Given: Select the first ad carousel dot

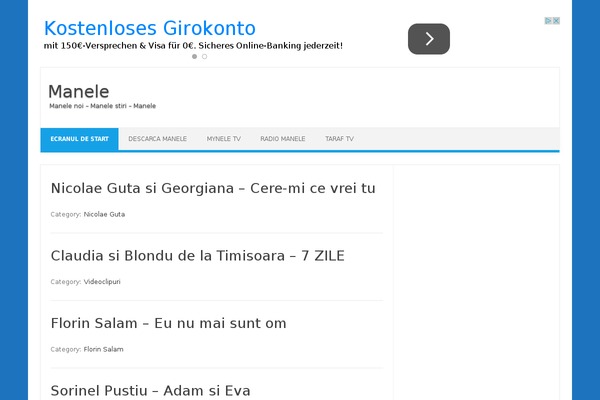Looking at the screenshot, I should tap(194, 57).
